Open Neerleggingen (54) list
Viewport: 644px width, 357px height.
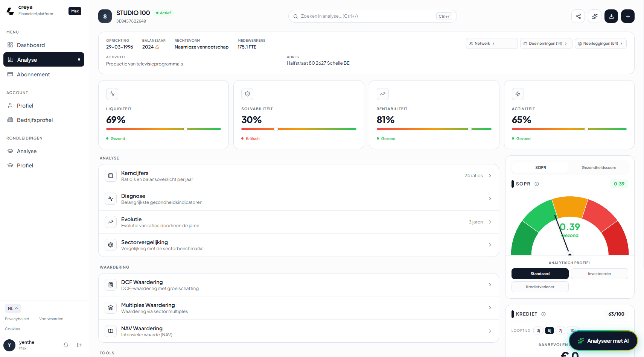601,44
